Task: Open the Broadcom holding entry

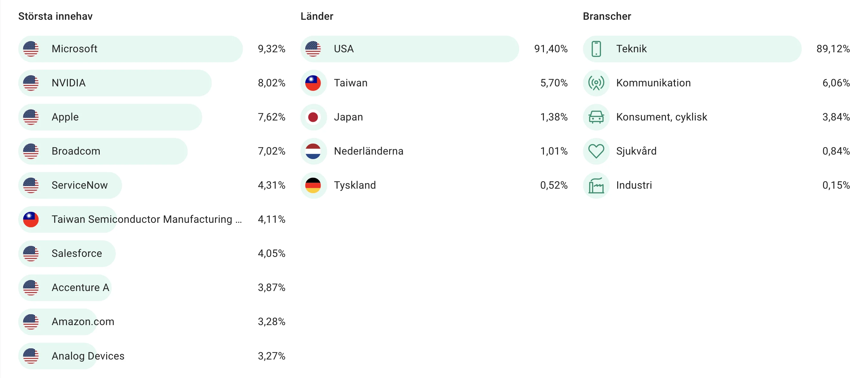Action: click(x=152, y=151)
